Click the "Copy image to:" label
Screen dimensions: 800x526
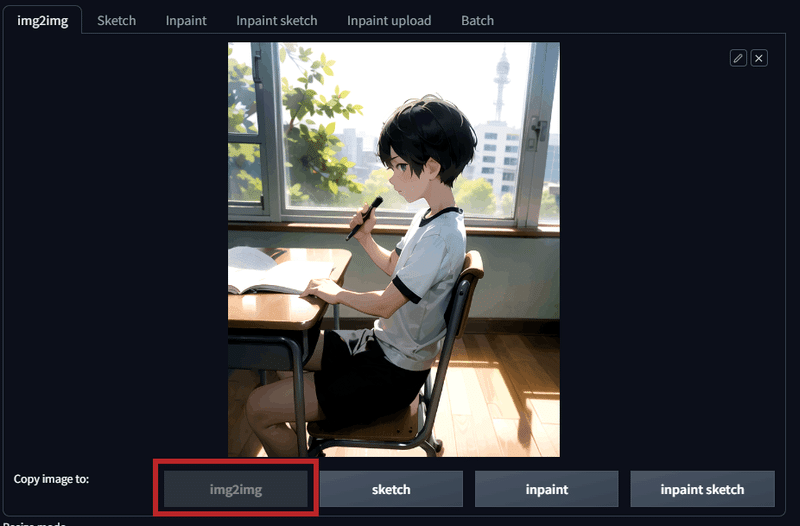point(51,479)
